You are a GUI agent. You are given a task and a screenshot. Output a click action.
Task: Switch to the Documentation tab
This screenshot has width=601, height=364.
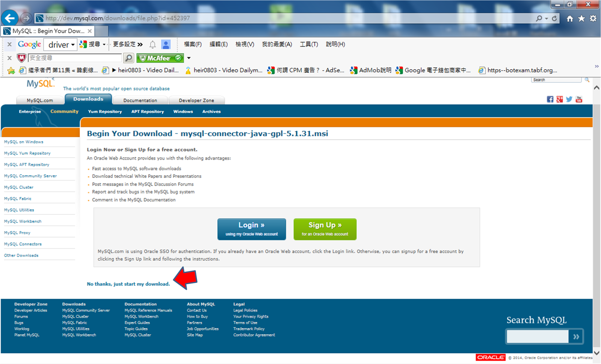tap(140, 100)
